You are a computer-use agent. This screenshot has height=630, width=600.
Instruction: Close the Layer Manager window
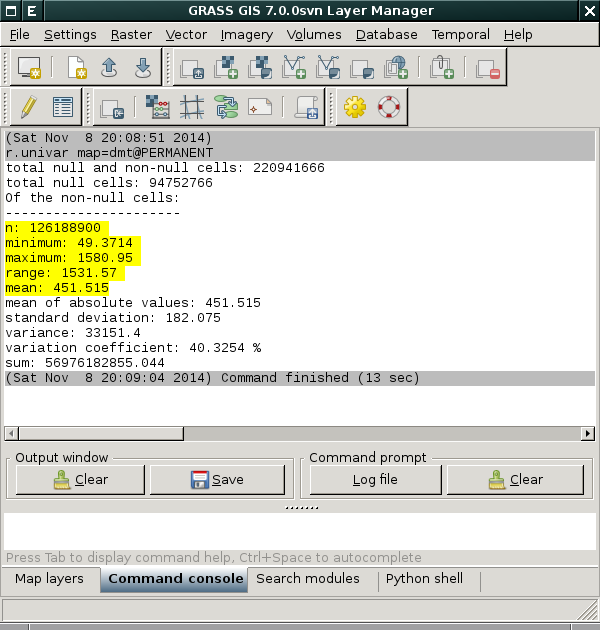tap(590, 11)
